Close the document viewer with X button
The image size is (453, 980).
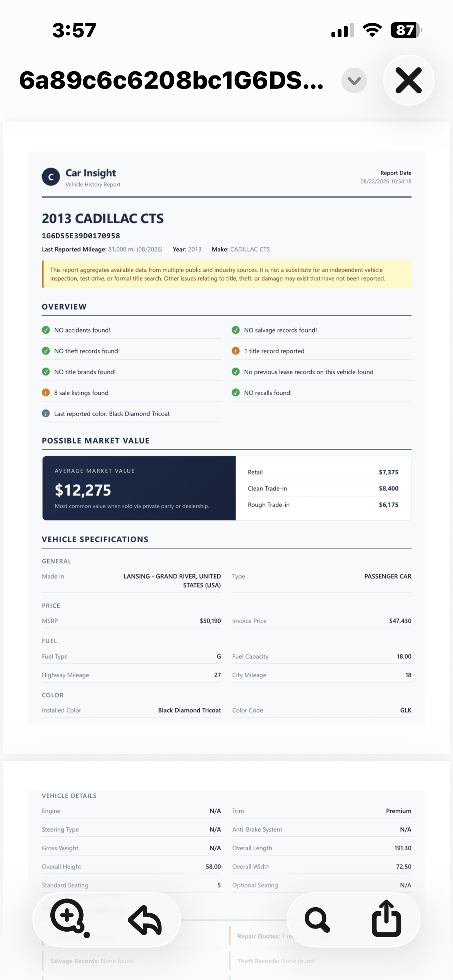point(408,80)
